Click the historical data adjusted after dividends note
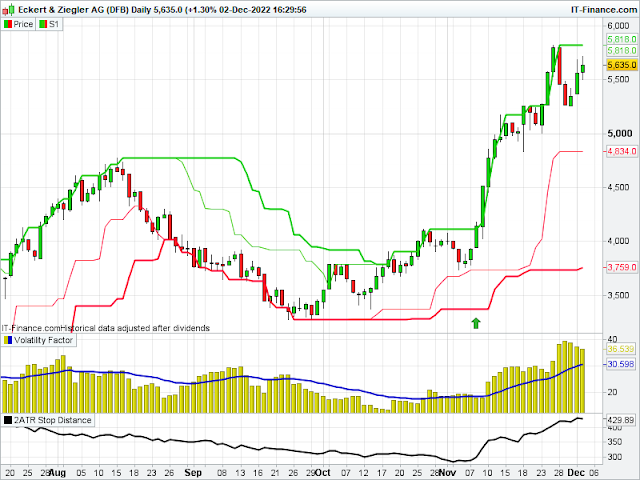This screenshot has height=480, width=640. [x=135, y=328]
